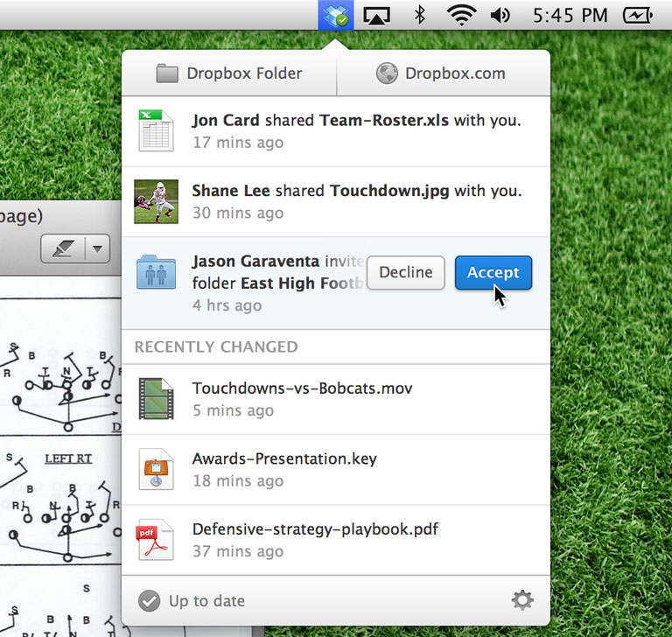Open Awards-Presentation.key from recently changed
Screen dimensions: 672x637
(x=336, y=470)
